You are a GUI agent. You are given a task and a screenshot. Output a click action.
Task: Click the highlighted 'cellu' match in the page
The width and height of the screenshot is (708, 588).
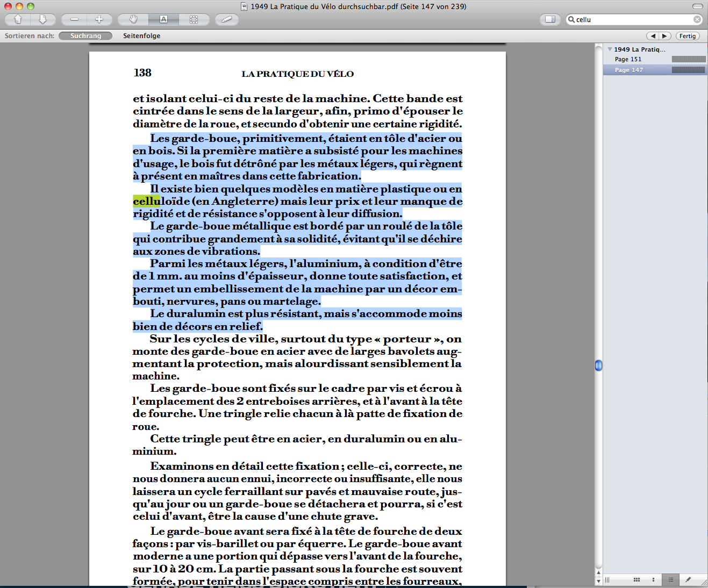tap(147, 201)
